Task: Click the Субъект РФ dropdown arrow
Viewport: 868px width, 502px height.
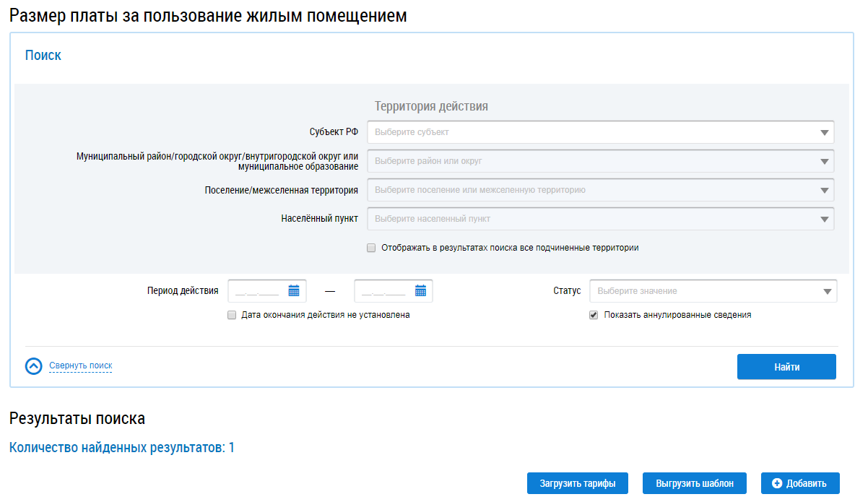Action: pos(824,133)
